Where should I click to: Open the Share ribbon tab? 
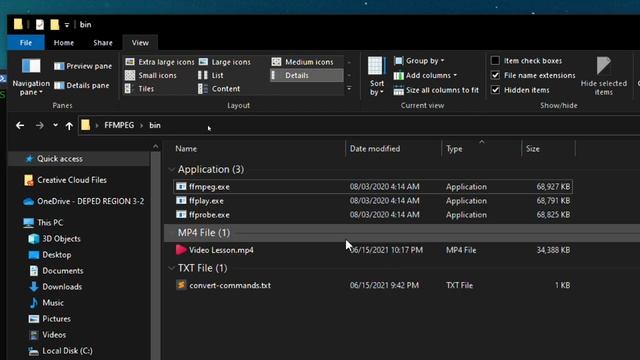coord(102,42)
